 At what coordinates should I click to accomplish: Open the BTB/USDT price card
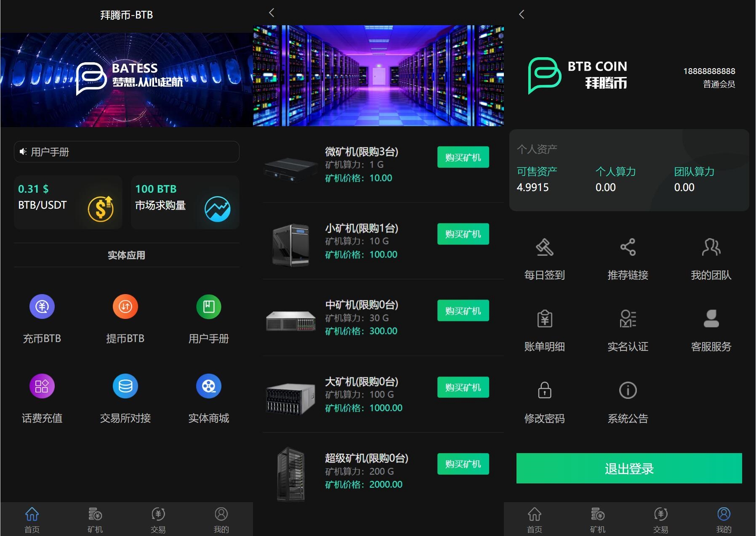point(68,202)
